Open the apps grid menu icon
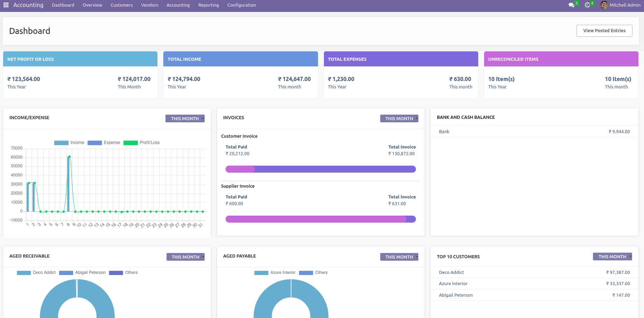644x318 pixels. pyautogui.click(x=6, y=5)
